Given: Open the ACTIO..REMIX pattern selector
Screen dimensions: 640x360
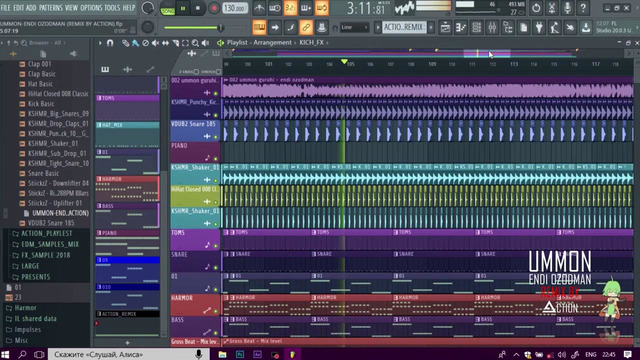Looking at the screenshot, I should 404,27.
